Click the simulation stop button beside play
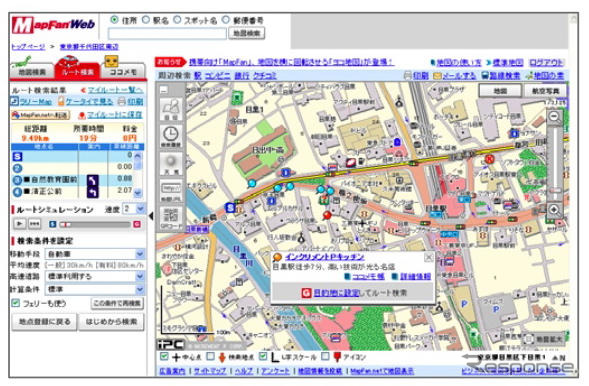The width and height of the screenshot is (589, 386). (x=35, y=224)
